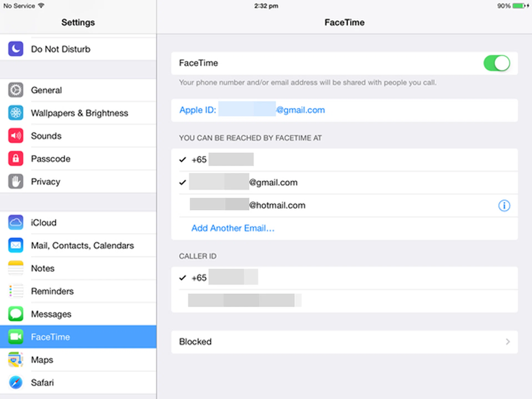Screen dimensions: 532x399
Task: Open Messages settings in sidebar
Action: pos(51,314)
